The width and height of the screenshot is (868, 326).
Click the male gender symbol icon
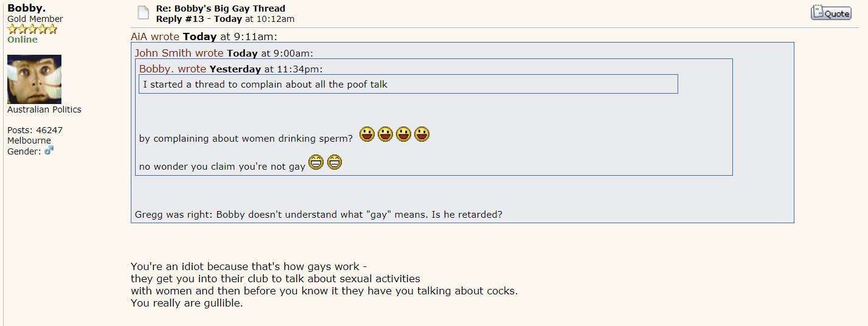click(x=49, y=150)
